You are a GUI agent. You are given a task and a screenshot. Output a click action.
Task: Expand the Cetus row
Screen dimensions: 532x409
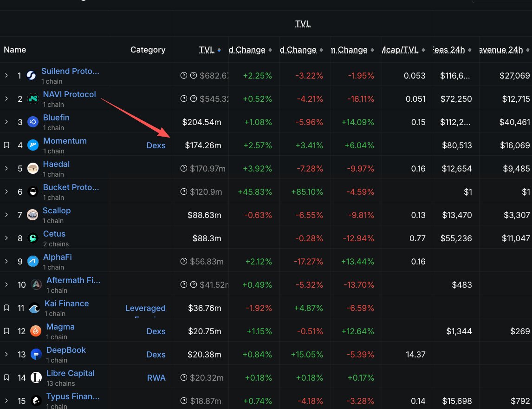6,238
